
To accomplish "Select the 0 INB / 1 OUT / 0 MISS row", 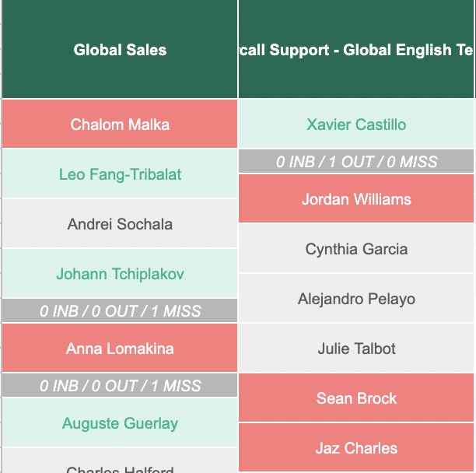I will pyautogui.click(x=357, y=162).
